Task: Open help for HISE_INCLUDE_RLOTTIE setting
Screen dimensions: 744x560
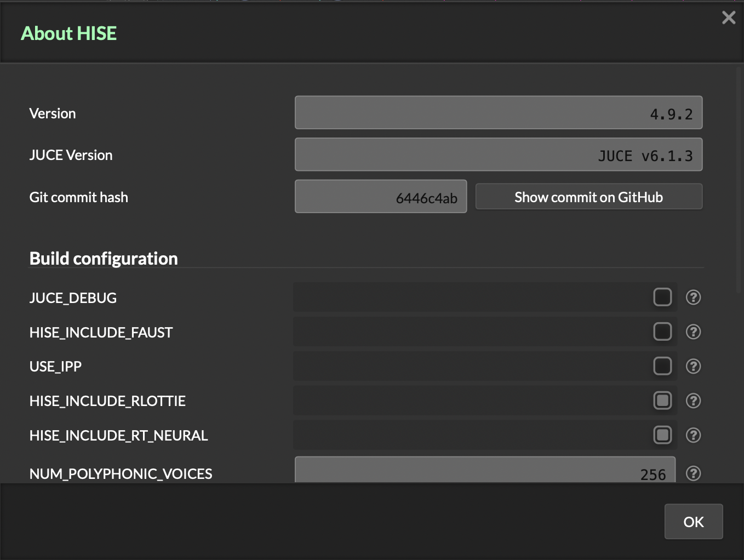Action: pyautogui.click(x=693, y=401)
